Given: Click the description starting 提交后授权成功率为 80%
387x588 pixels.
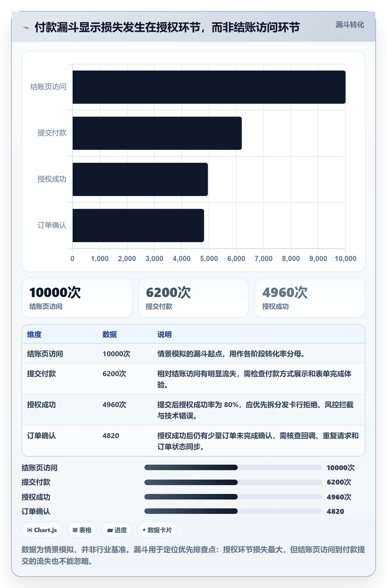Looking at the screenshot, I should [255, 410].
